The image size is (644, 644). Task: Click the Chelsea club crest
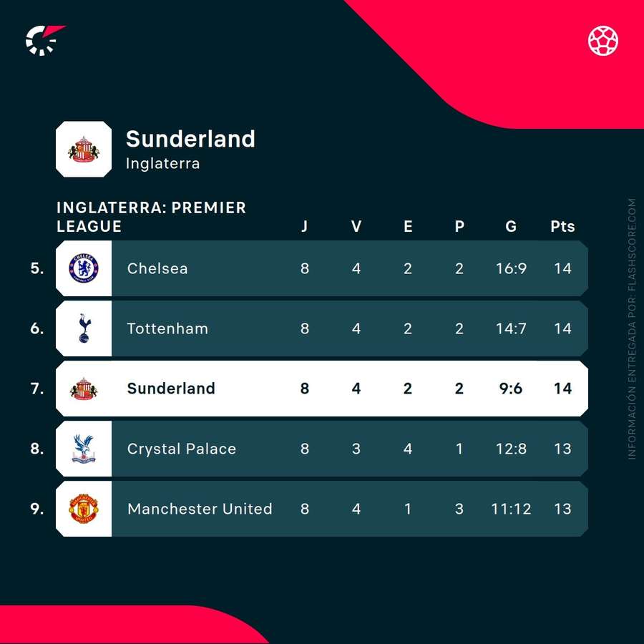pyautogui.click(x=84, y=268)
